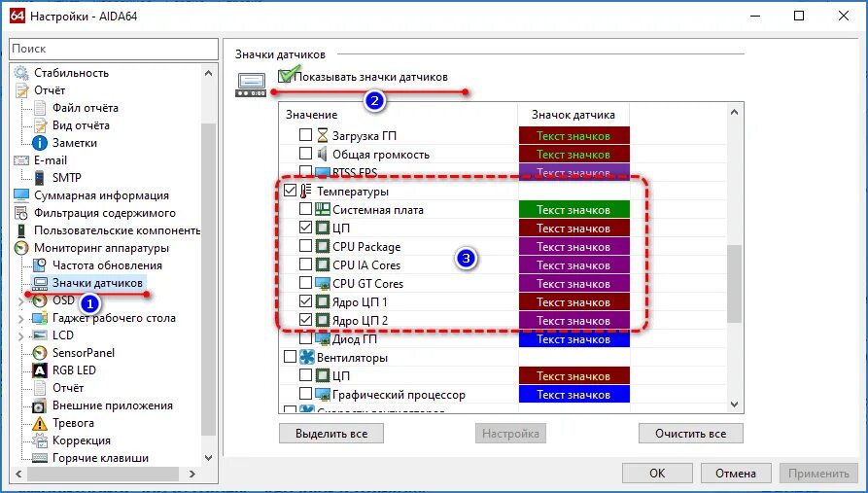Click the E-mail envelope icon
868x493 pixels.
coord(21,160)
